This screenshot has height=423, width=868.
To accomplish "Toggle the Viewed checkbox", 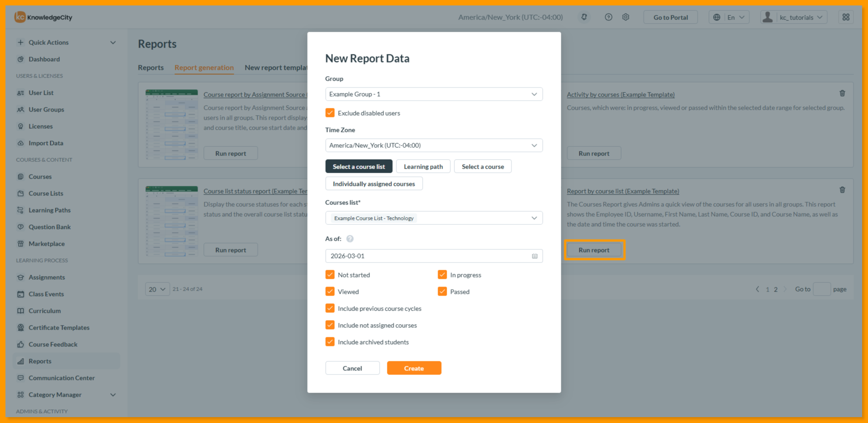I will pyautogui.click(x=330, y=292).
